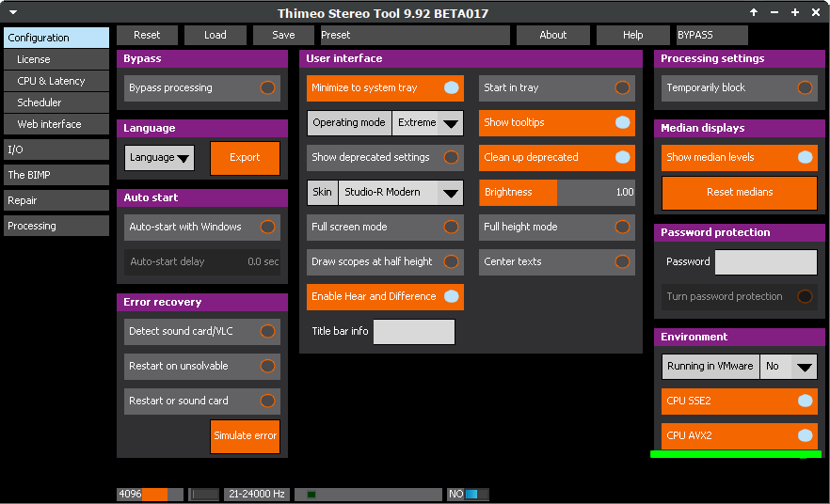
Task: Adjust the Brightness slider
Action: [557, 193]
